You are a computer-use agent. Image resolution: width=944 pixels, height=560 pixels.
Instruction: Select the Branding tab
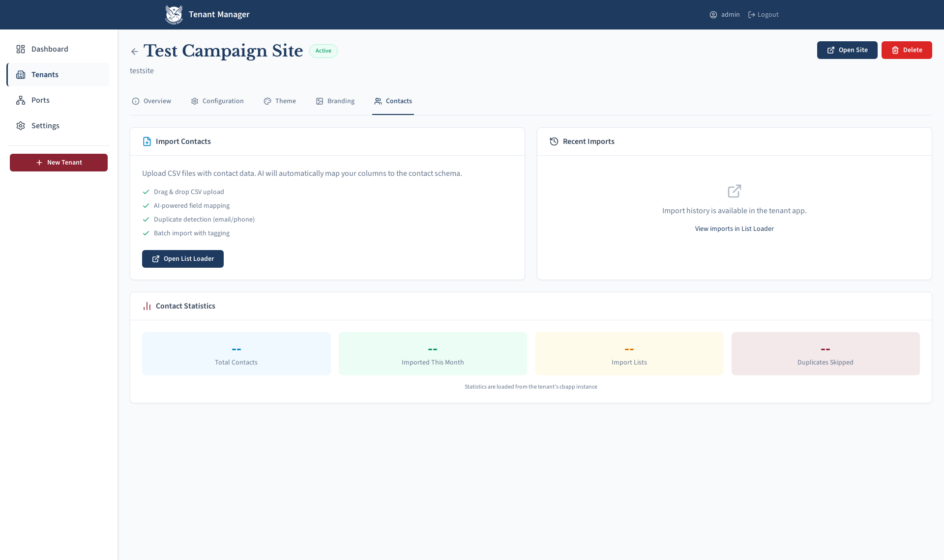point(335,101)
